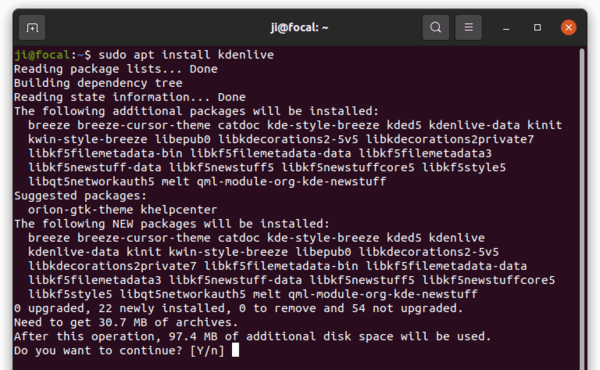Image resolution: width=600 pixels, height=370 pixels.
Task: Click the word NEW in the output
Action: [122, 224]
